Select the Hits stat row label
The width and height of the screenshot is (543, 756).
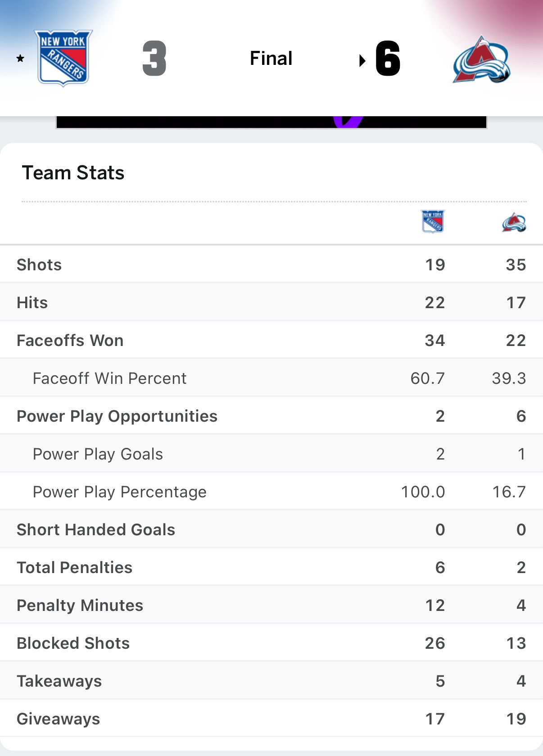(32, 302)
